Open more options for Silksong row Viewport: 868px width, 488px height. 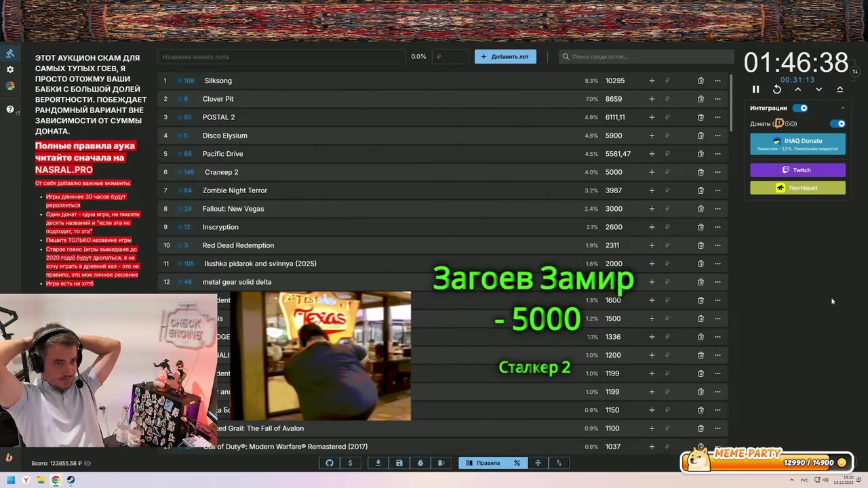[717, 81]
